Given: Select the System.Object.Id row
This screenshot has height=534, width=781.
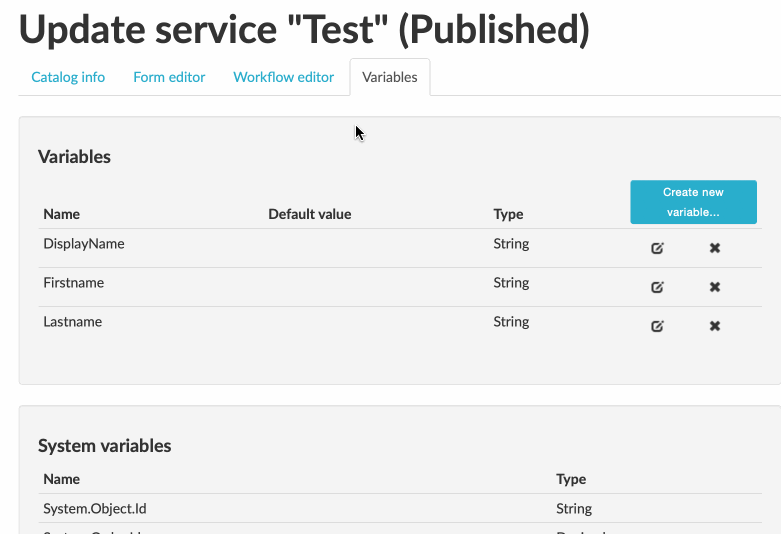Looking at the screenshot, I should click(x=95, y=509).
